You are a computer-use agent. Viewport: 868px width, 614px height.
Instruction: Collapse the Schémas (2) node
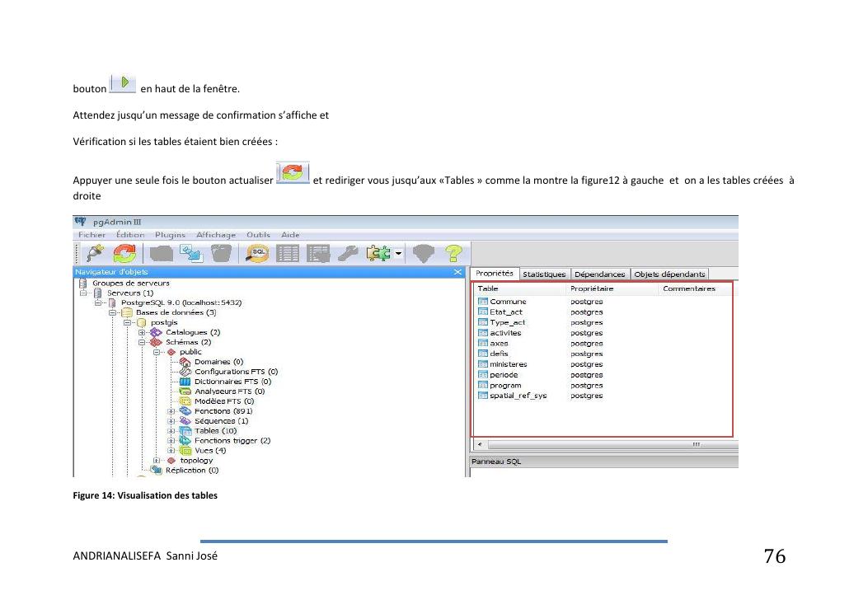pyautogui.click(x=143, y=342)
